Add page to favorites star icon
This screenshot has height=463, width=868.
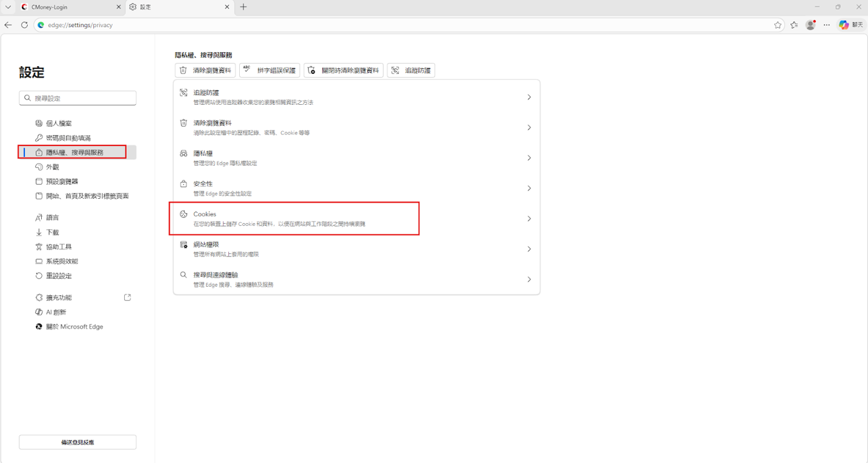[778, 25]
